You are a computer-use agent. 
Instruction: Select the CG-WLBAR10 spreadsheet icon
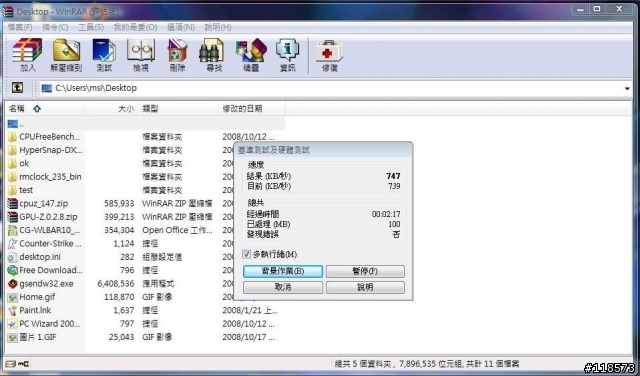tap(13, 230)
